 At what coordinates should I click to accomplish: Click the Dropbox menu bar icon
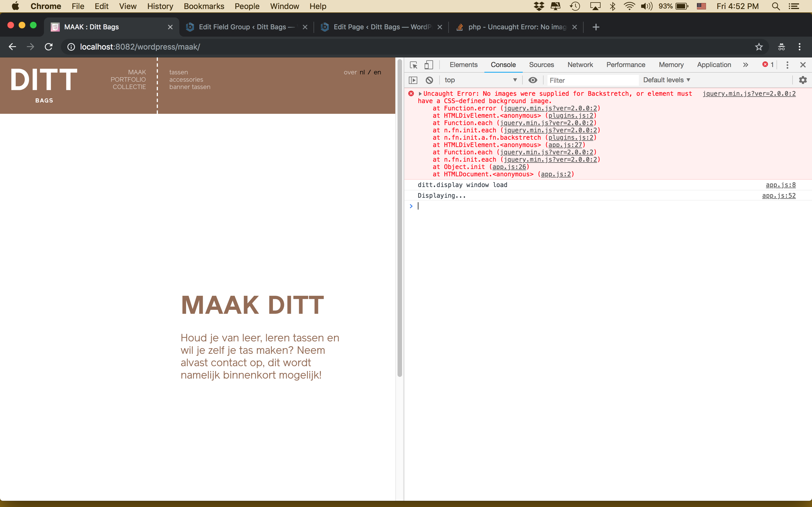click(539, 6)
